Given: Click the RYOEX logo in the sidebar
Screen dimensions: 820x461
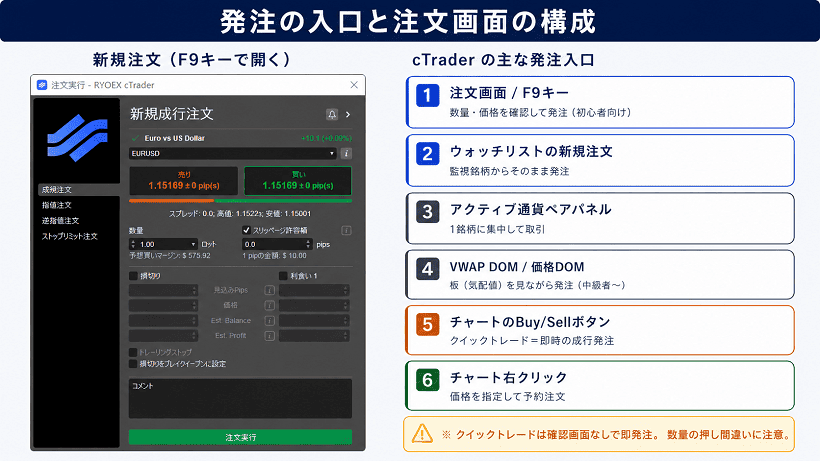Looking at the screenshot, I should point(77,137).
